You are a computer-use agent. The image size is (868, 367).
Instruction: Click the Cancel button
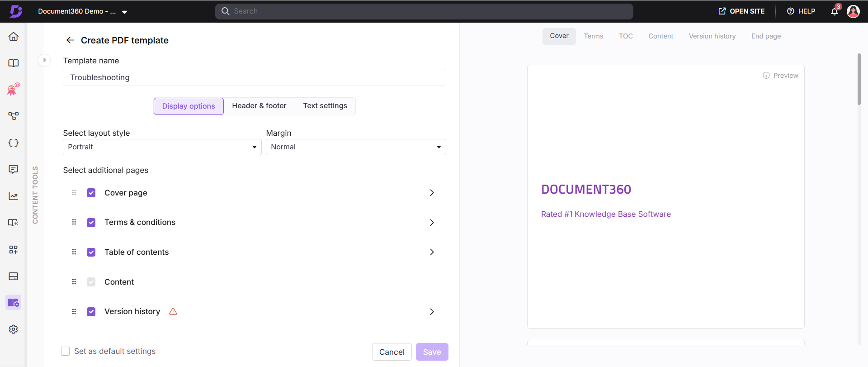[392, 352]
